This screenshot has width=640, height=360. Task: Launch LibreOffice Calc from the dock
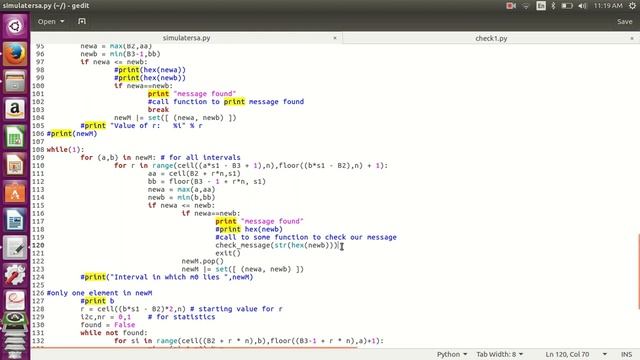coord(15,137)
